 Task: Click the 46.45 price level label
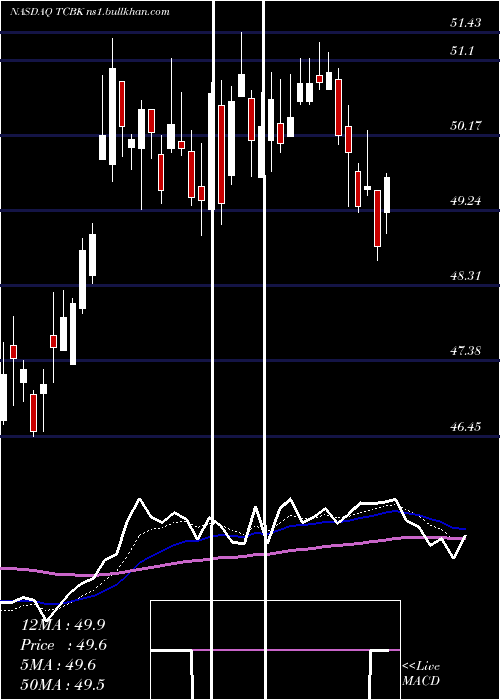tap(466, 427)
